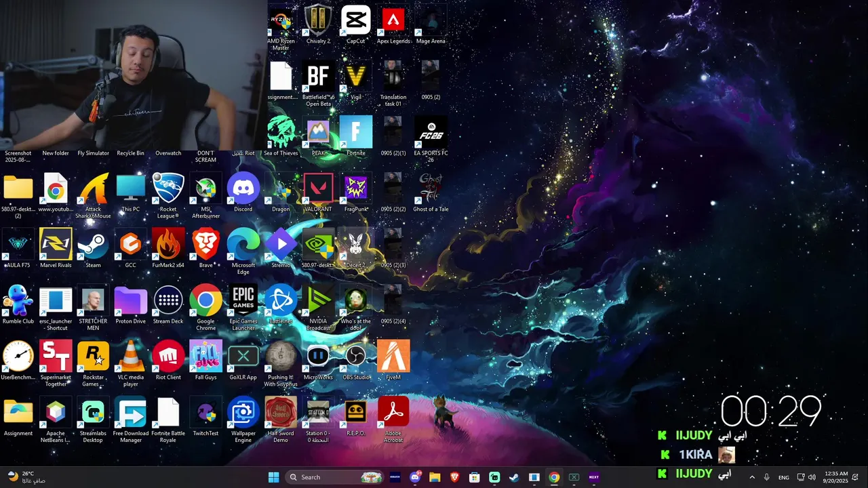Screen dimensions: 868x488
Task: Click the Dragon desktop shortcut
Action: tap(281, 189)
